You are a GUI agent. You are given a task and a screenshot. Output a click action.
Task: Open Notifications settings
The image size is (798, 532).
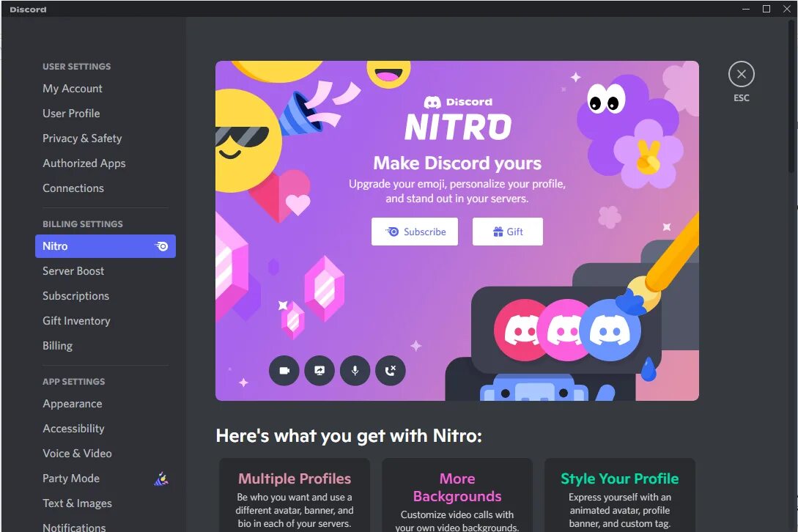(x=106, y=526)
